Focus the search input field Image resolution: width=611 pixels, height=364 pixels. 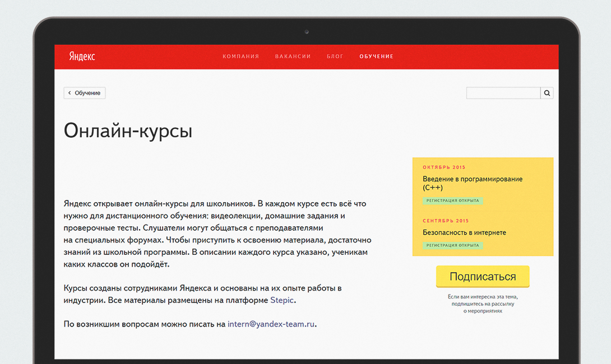point(503,93)
